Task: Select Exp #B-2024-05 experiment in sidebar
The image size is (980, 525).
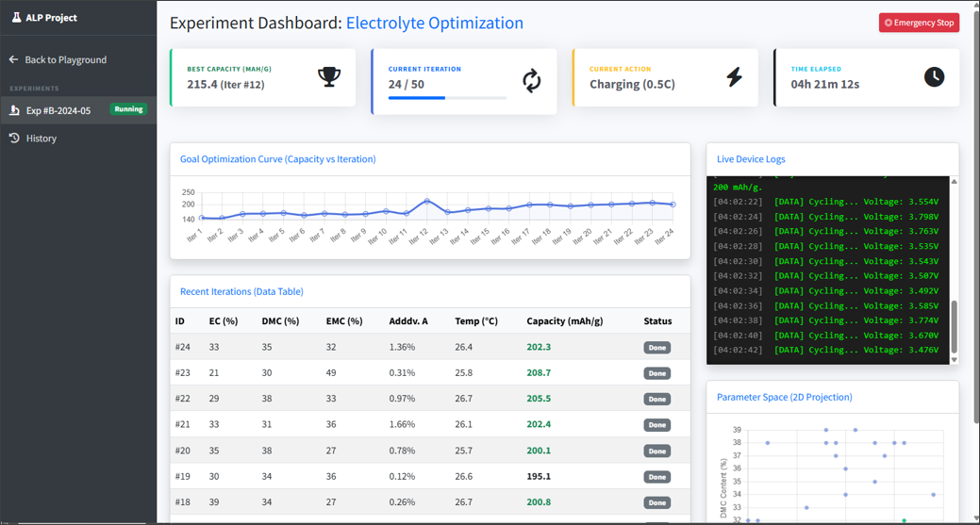Action: 58,110
